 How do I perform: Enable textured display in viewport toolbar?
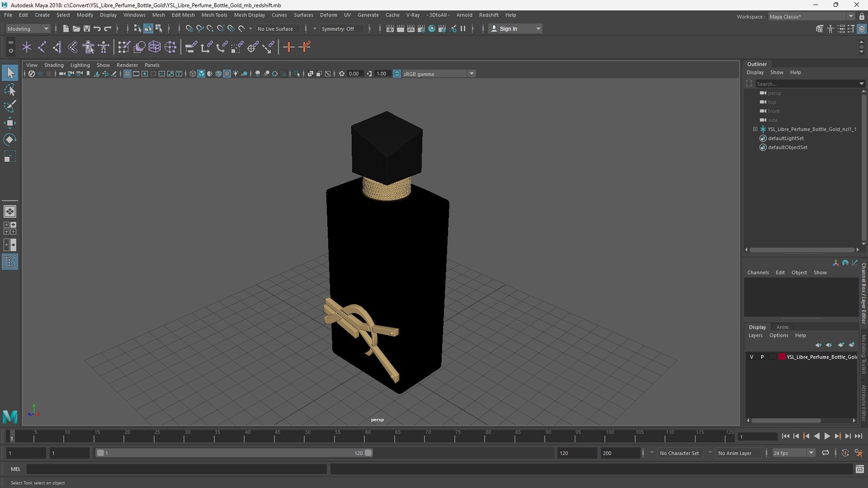coord(227,74)
